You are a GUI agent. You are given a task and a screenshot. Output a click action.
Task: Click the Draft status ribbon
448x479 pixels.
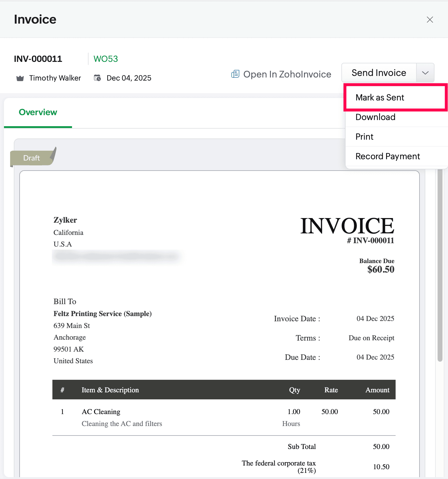[32, 158]
